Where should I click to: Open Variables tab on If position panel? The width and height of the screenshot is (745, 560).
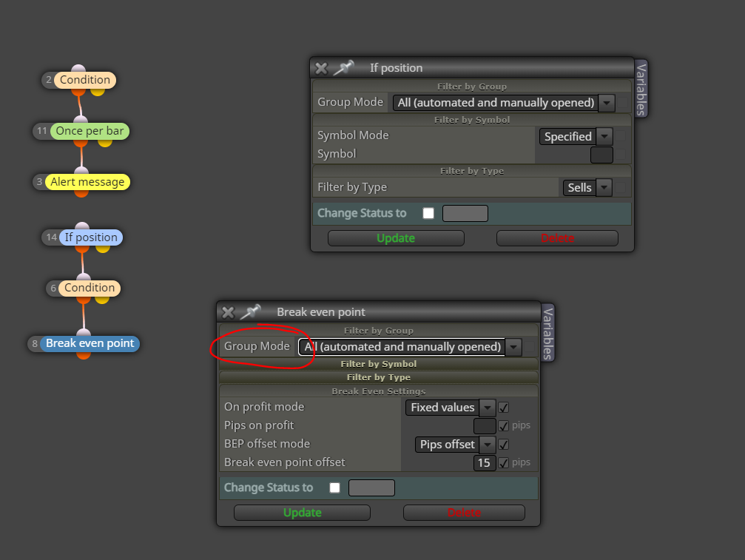tap(641, 90)
